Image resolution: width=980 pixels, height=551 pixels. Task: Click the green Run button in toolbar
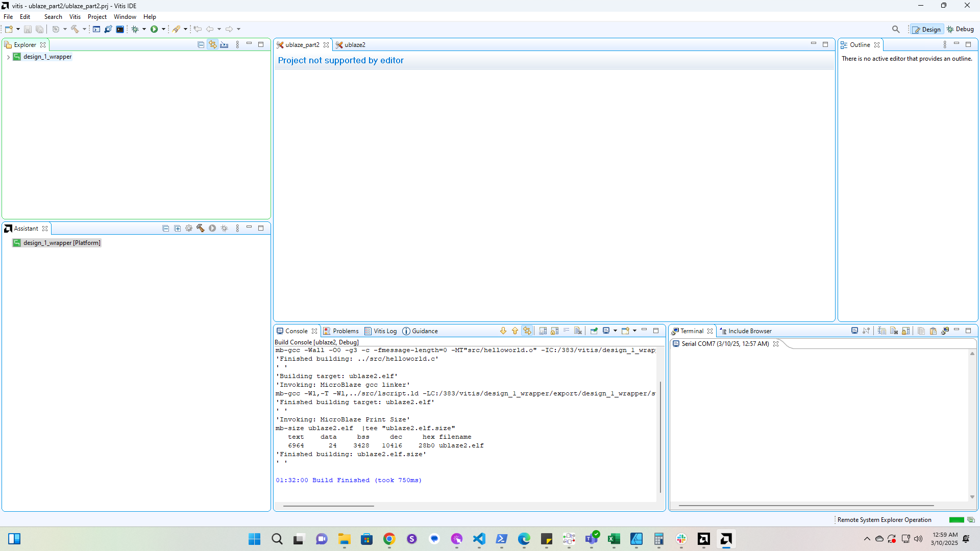(154, 29)
